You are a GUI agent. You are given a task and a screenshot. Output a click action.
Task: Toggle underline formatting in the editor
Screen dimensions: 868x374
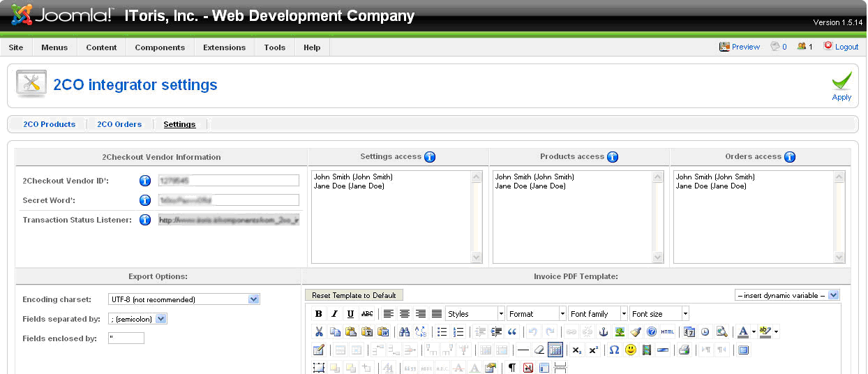coord(351,314)
